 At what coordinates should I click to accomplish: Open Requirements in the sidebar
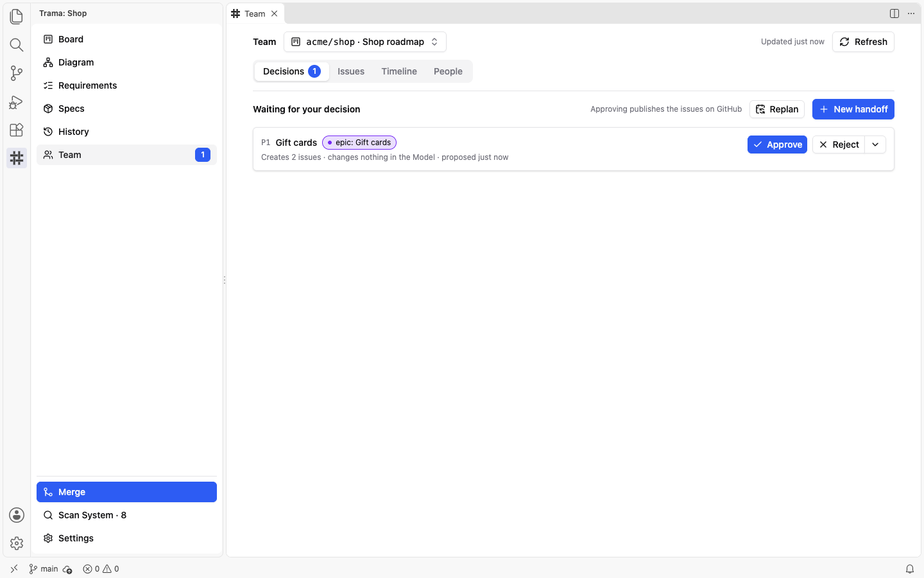pos(126,85)
